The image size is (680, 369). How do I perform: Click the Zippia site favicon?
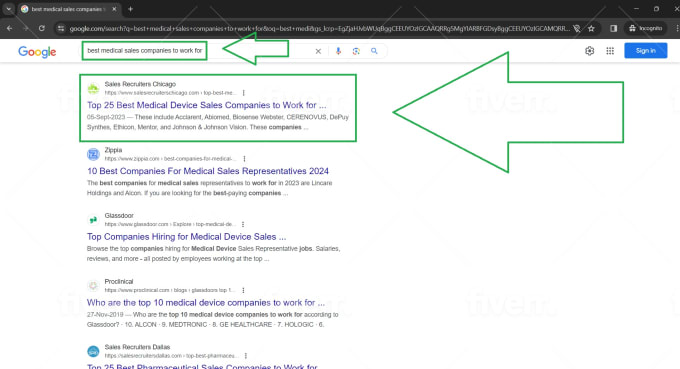pyautogui.click(x=93, y=154)
